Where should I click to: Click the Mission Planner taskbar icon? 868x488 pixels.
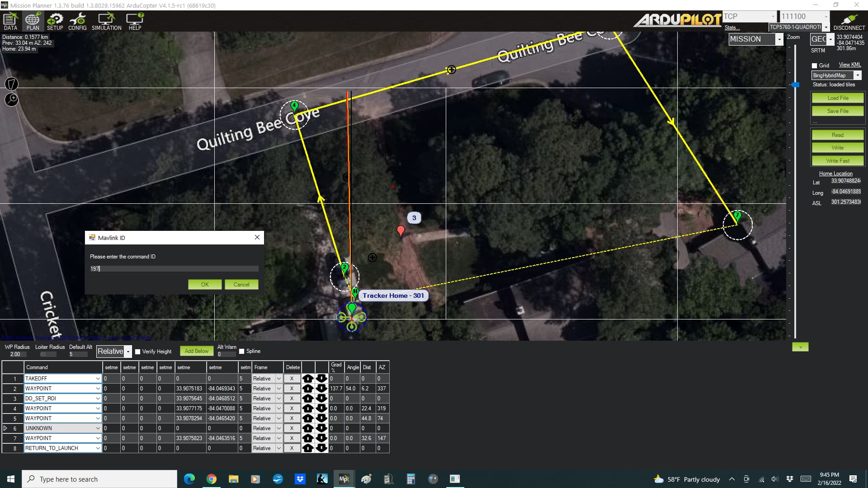tap(344, 479)
